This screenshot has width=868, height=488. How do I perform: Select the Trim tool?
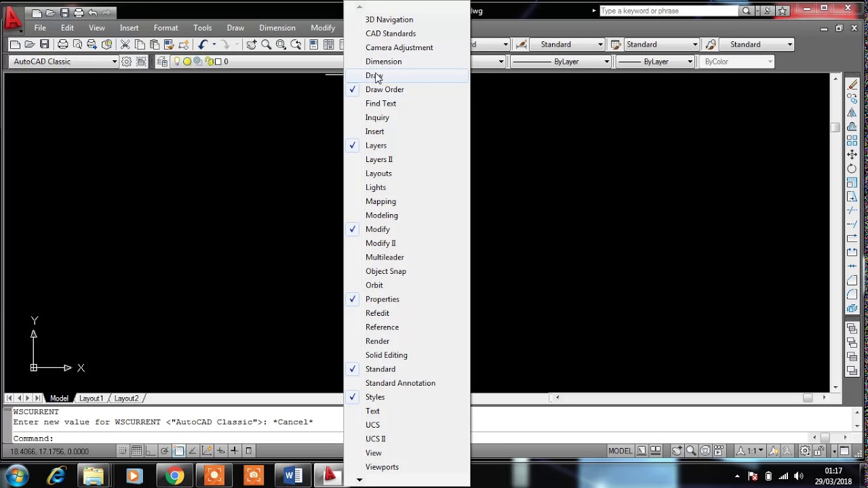(x=852, y=211)
